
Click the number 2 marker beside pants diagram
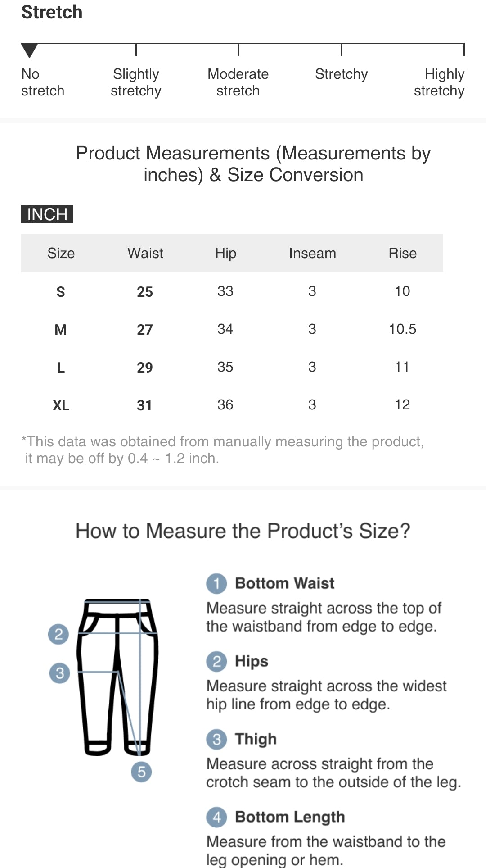58,634
